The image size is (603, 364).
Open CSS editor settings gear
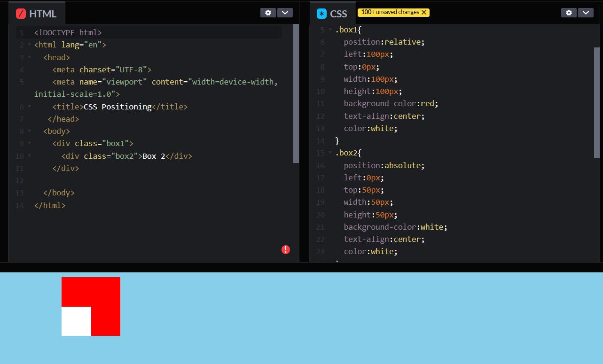point(569,13)
